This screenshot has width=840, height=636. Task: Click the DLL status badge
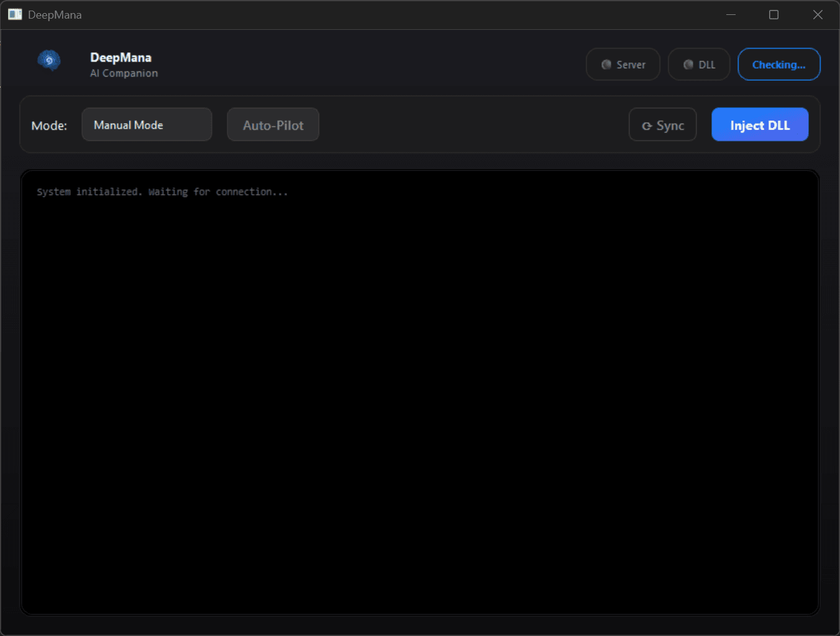698,64
